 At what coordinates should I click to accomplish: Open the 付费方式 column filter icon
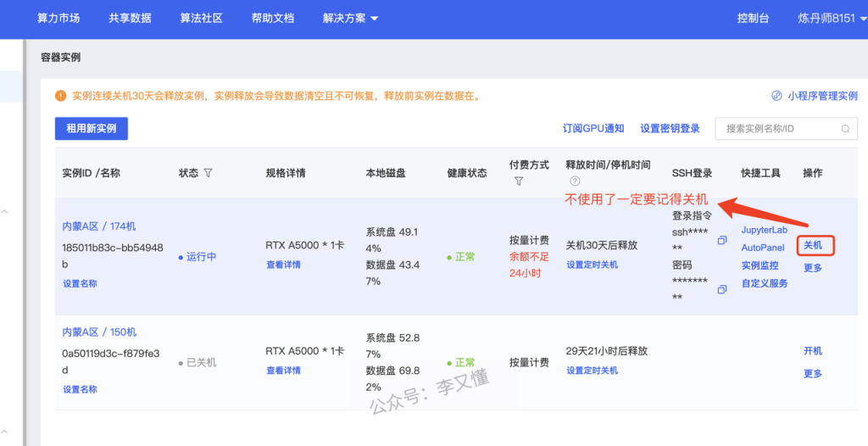(519, 181)
